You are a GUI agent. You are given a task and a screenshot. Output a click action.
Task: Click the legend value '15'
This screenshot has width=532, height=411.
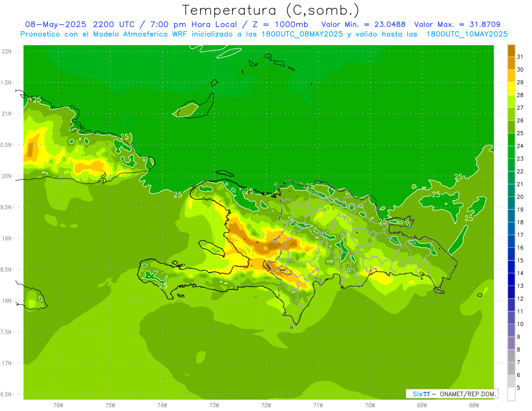520,260
